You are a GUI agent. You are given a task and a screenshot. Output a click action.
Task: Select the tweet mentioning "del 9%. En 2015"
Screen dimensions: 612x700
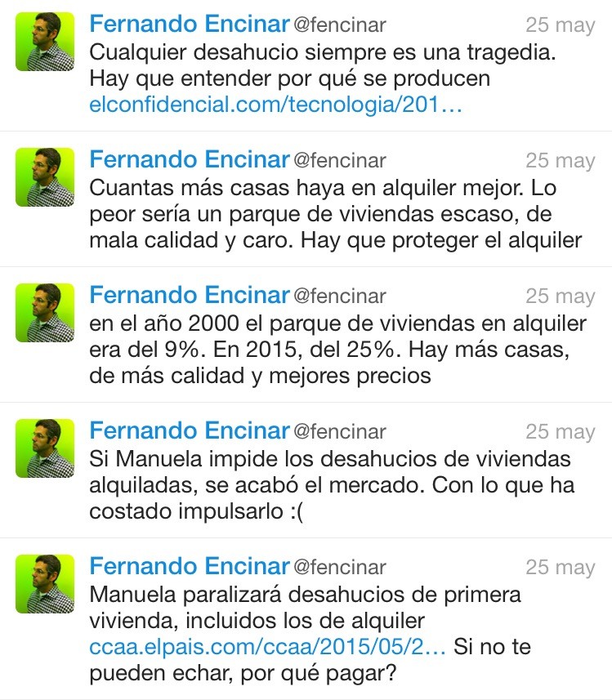click(335, 350)
